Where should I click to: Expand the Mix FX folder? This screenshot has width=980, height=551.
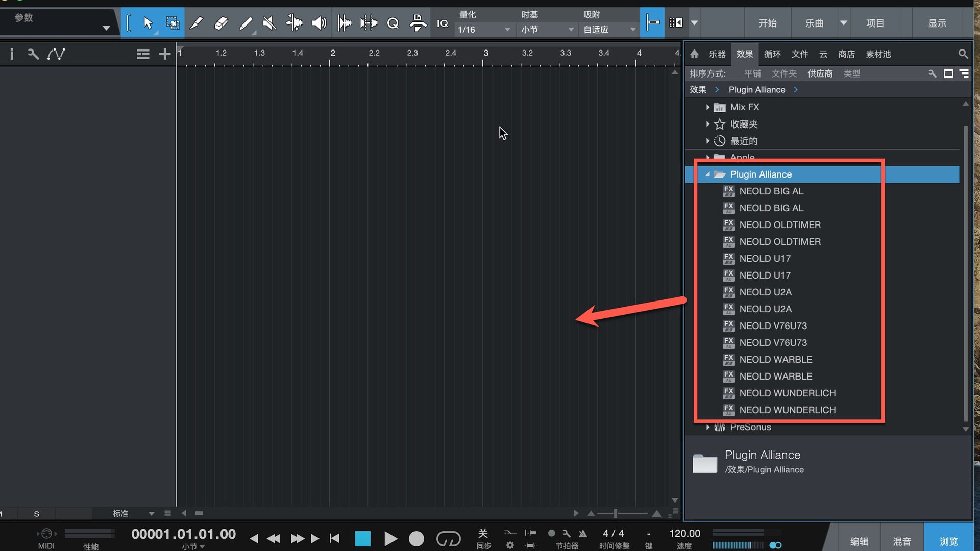[707, 107]
